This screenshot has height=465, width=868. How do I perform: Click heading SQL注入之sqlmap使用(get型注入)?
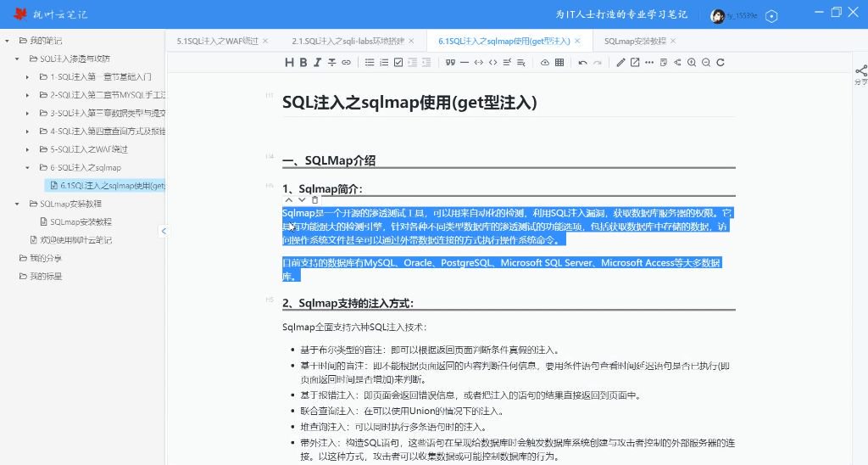409,103
